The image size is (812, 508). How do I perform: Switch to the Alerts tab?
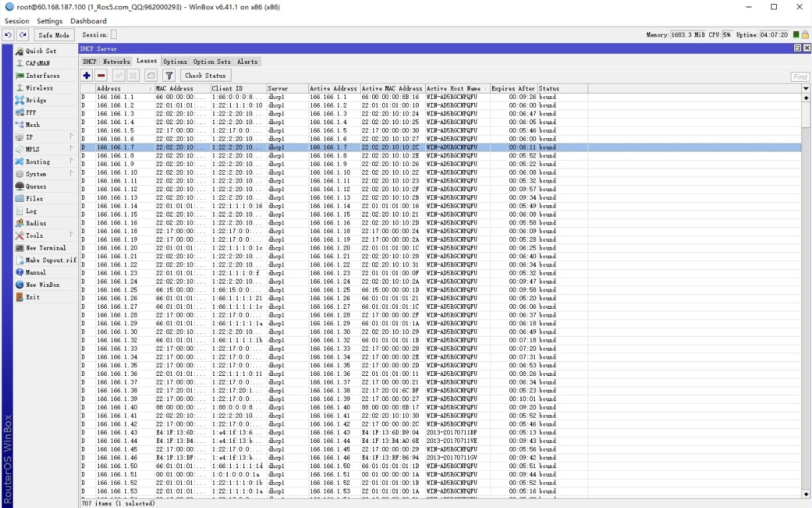pos(247,61)
